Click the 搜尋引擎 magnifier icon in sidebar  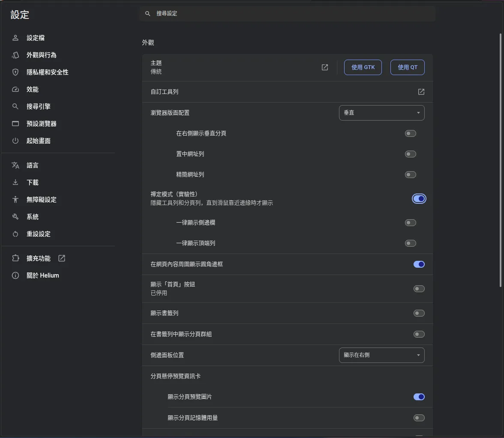pyautogui.click(x=15, y=106)
